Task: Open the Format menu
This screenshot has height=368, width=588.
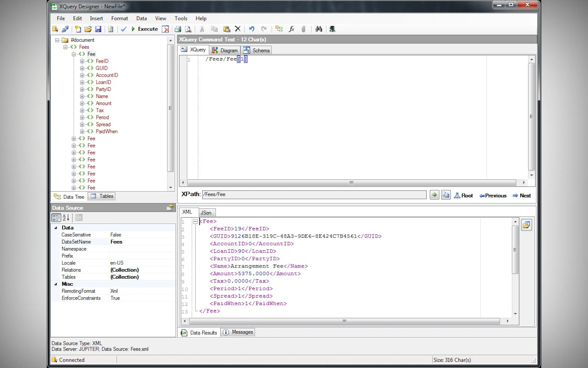Action: (x=119, y=18)
